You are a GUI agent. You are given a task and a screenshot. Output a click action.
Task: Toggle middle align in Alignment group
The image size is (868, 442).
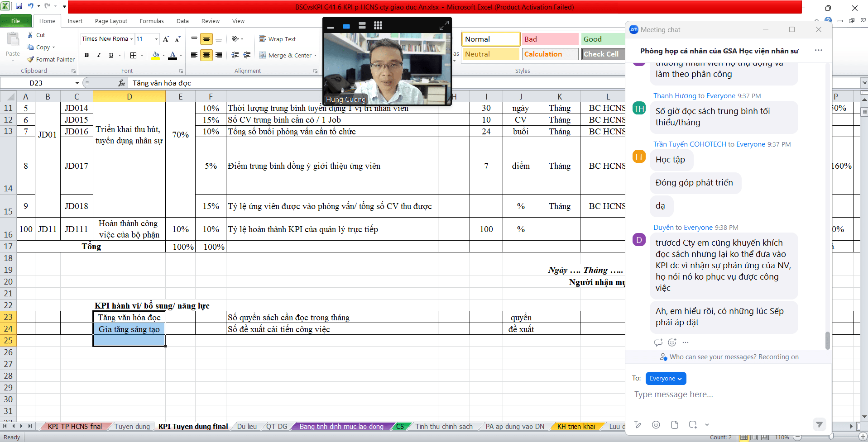[x=206, y=39]
